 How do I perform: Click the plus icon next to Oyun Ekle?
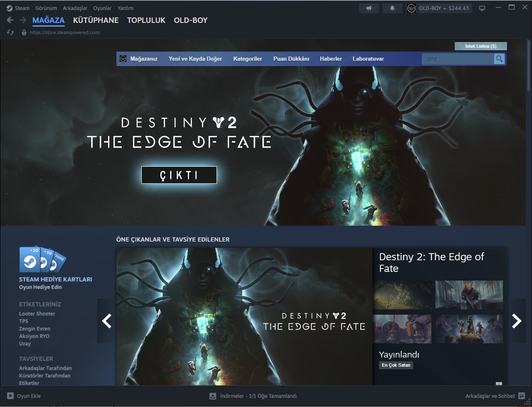click(x=10, y=396)
